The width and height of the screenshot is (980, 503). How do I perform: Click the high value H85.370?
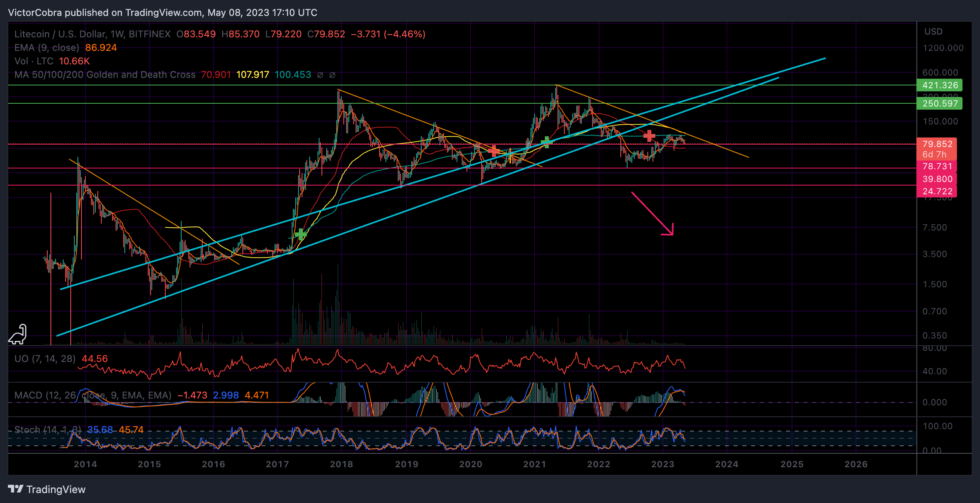pos(240,34)
